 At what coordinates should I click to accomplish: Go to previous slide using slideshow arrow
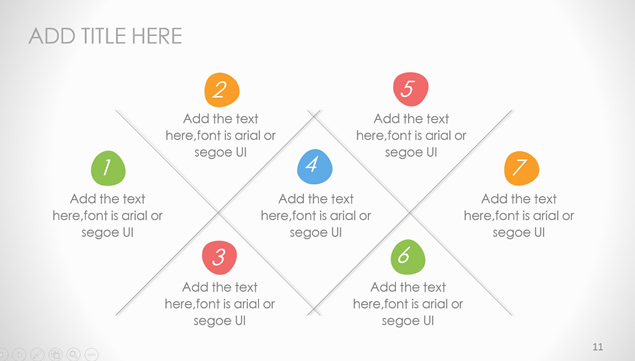(2, 355)
